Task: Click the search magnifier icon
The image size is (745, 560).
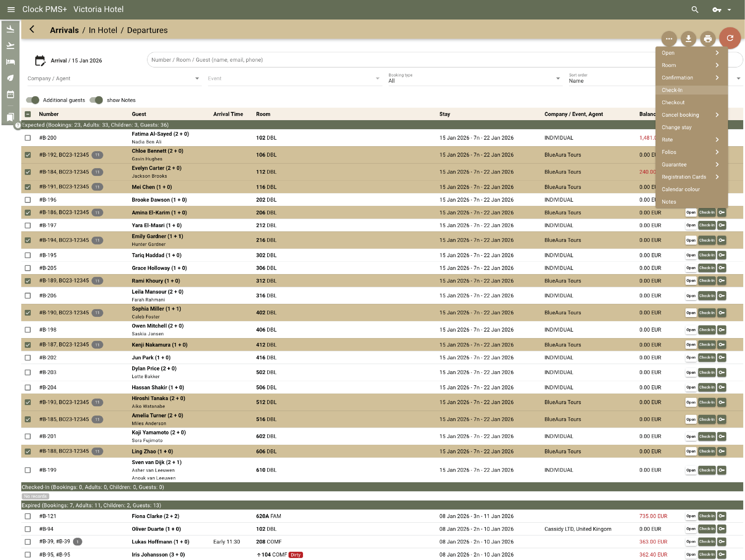Action: 694,9
